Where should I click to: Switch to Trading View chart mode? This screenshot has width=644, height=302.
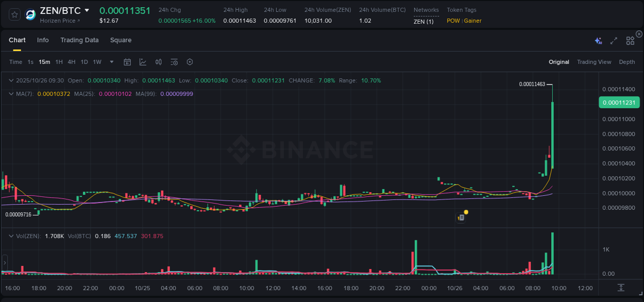(594, 62)
